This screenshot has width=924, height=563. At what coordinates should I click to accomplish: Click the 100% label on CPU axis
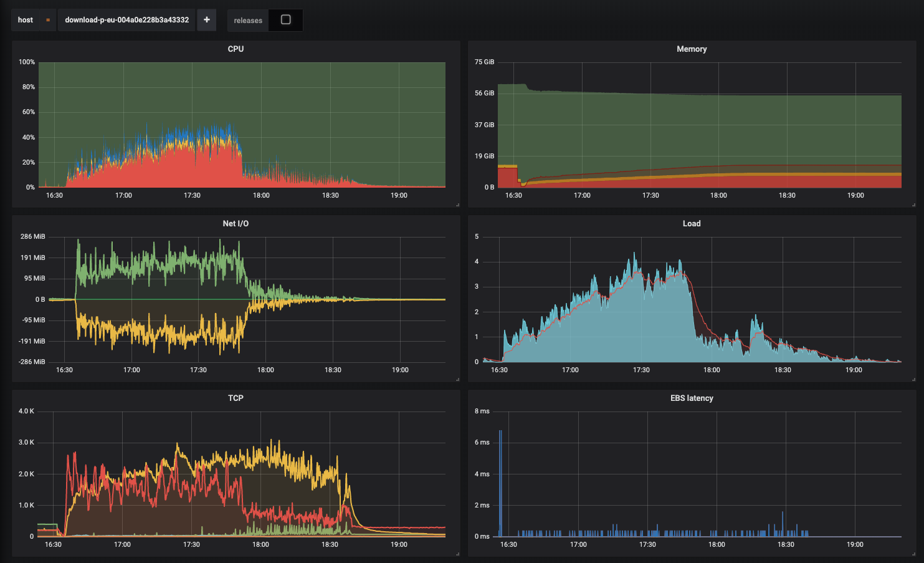click(27, 62)
